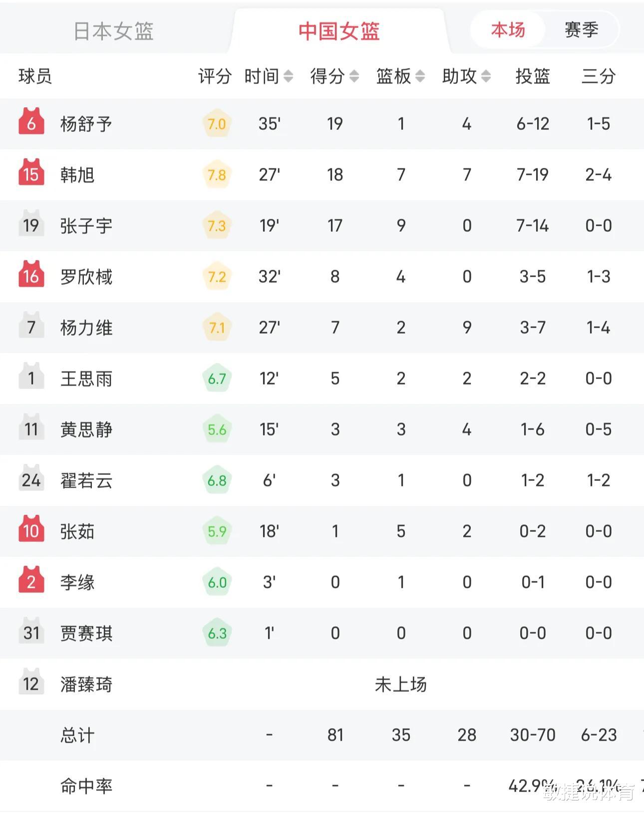Sort players by 时间 column
Image resolution: width=644 pixels, height=813 pixels.
click(269, 76)
